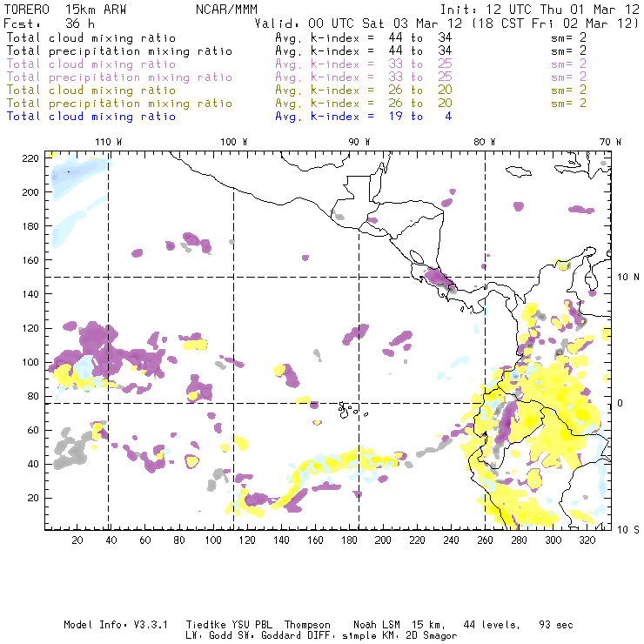Select the "100 W" longitude label
Image resolution: width=644 pixels, height=644 pixels.
pos(234,142)
